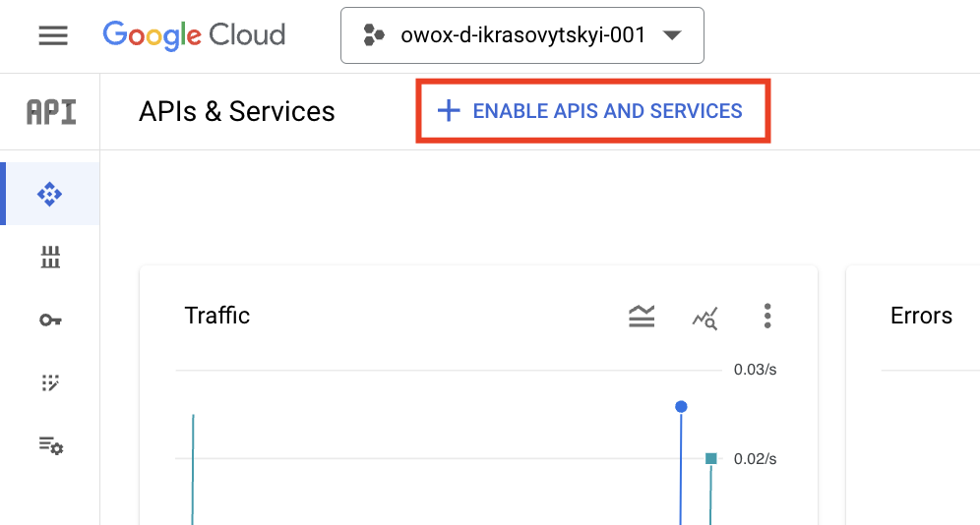Click ENABLE APIS AND SERVICES button
Screen dimensions: 980x525
click(x=593, y=111)
